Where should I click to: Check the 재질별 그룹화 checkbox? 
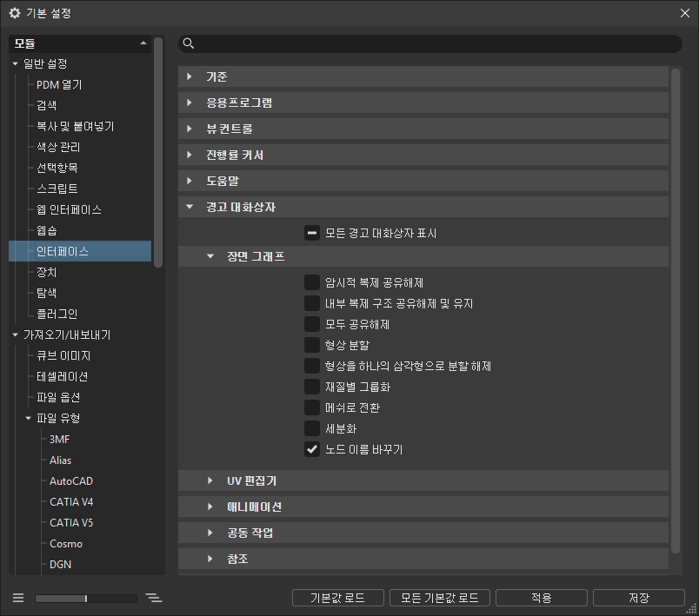pyautogui.click(x=312, y=386)
